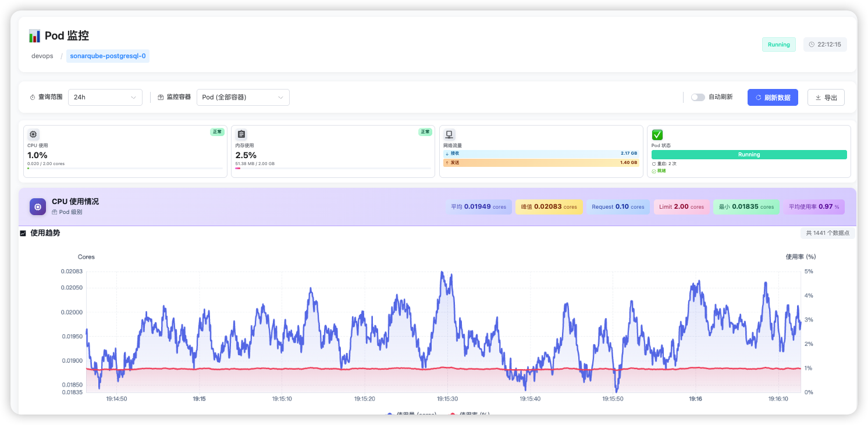The width and height of the screenshot is (868, 425).
Task: Click the CPU chip icon in CPU 使用 card
Action: 34,134
